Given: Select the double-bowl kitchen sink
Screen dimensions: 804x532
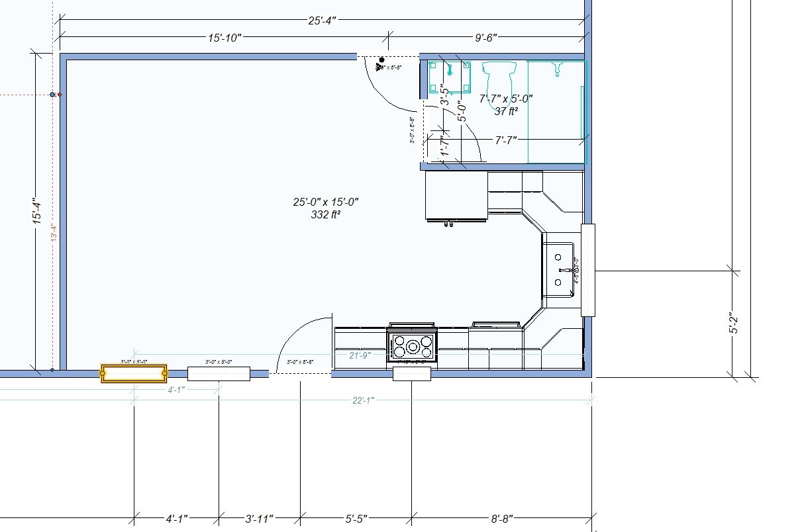Looking at the screenshot, I should coord(558,270).
